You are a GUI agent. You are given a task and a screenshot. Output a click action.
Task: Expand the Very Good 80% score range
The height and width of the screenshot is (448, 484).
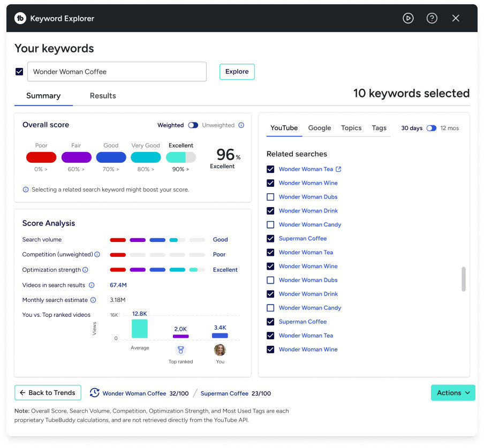pos(146,169)
